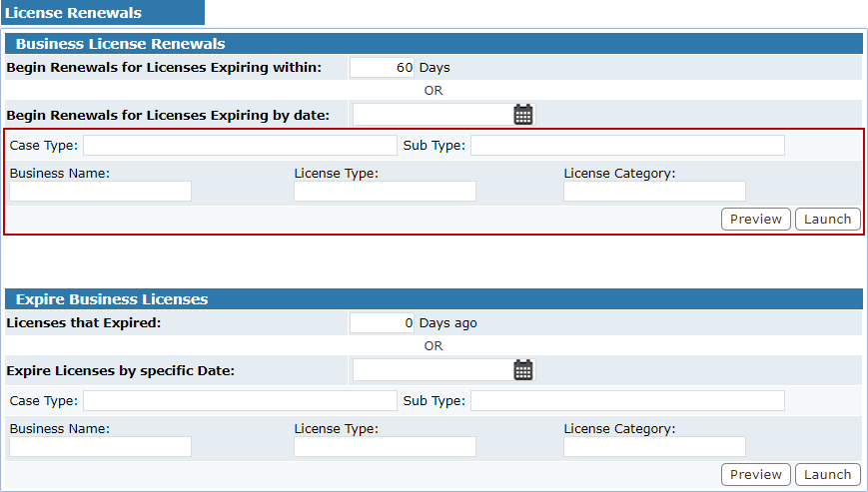Launch the Business License Renewals process
This screenshot has height=492, width=868.
pyautogui.click(x=828, y=219)
